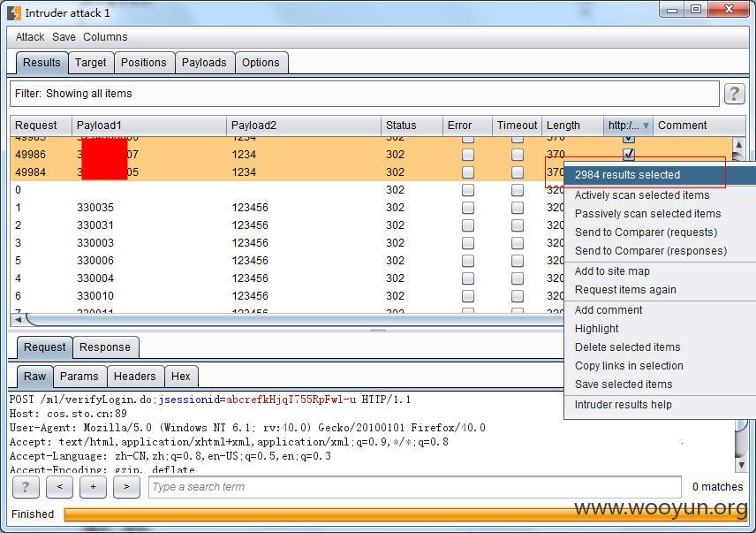
Task: Select the Params view tab
Action: 79,377
